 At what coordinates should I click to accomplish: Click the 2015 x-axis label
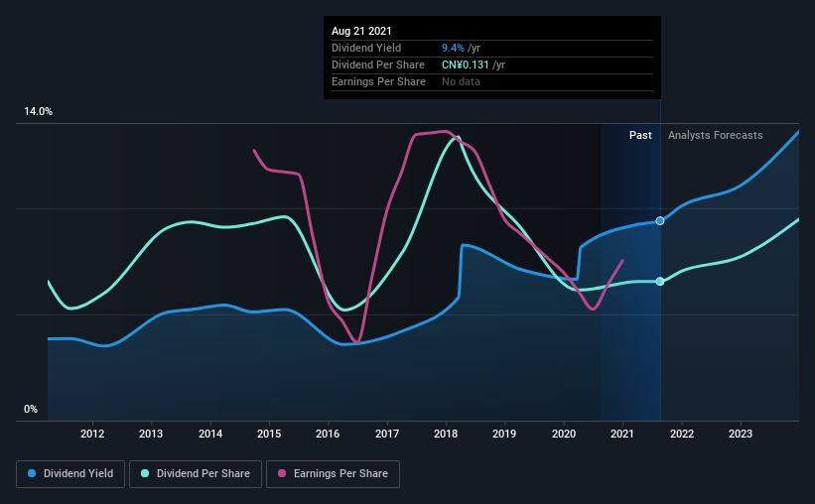tap(269, 434)
